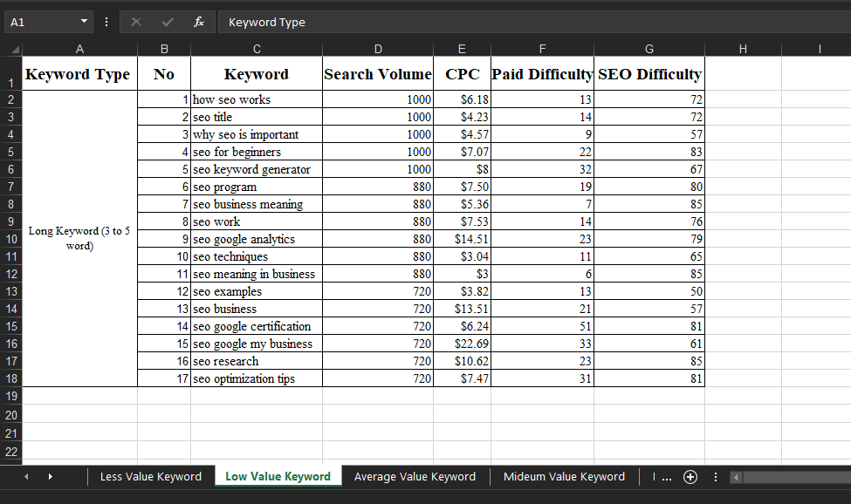This screenshot has height=504, width=851.
Task: Click the left sheet navigation arrow
Action: (x=26, y=477)
